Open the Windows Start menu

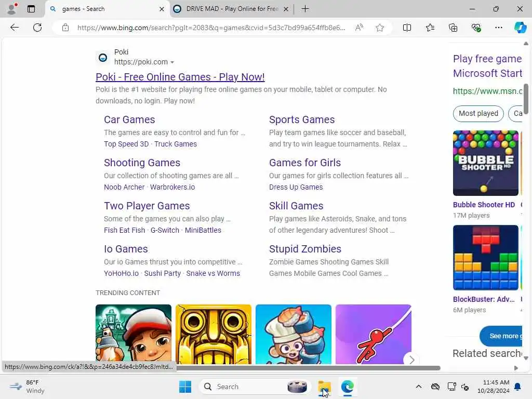tap(185, 387)
